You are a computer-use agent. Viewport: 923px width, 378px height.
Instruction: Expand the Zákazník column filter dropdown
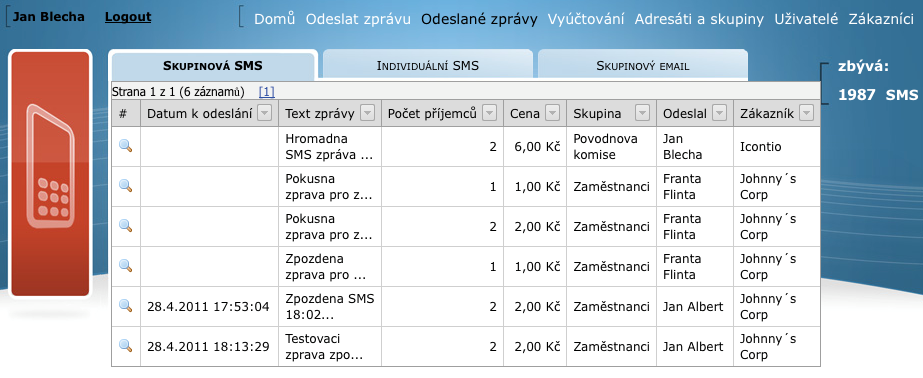[806, 113]
